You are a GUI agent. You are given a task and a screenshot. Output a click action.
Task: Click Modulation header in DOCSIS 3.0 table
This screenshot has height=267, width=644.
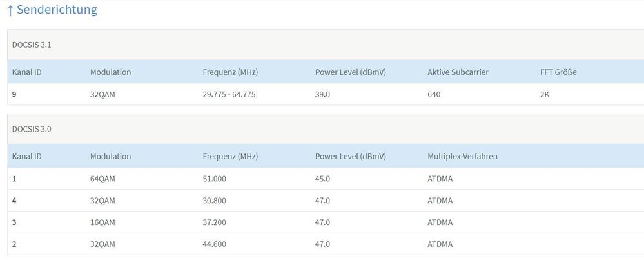[x=110, y=157]
